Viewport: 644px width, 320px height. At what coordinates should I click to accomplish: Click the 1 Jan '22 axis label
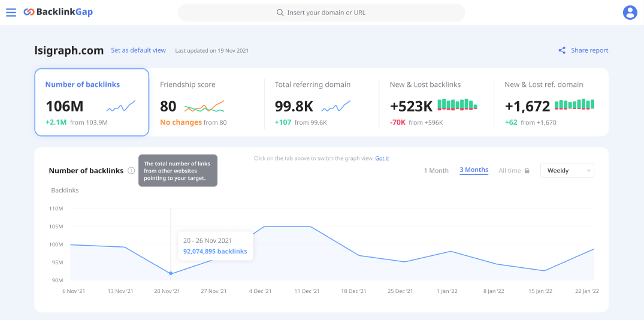point(448,291)
